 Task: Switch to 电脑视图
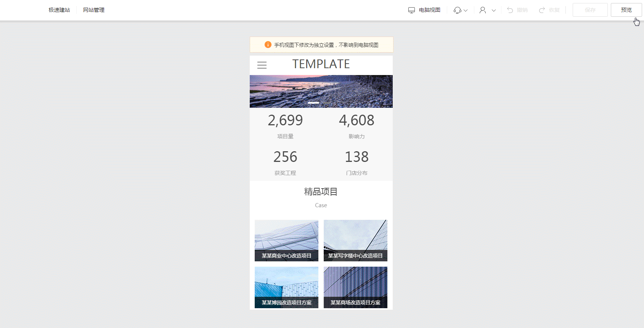[x=430, y=10]
